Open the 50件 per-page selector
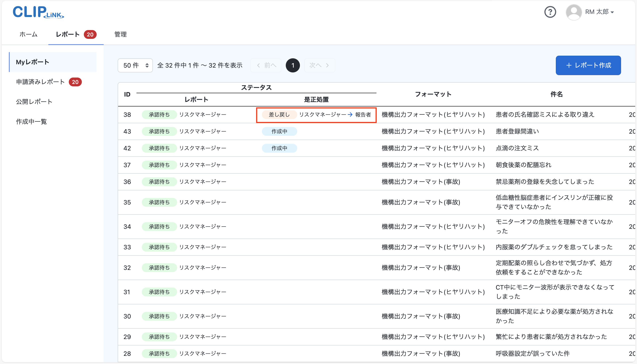Screen dimensions: 637x364 click(135, 65)
